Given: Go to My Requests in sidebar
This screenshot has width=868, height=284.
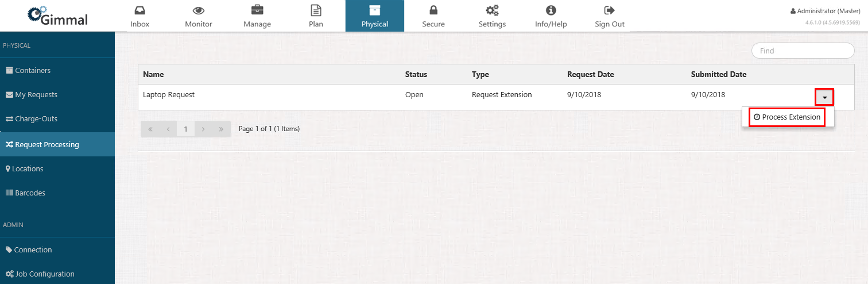Looking at the screenshot, I should 36,95.
